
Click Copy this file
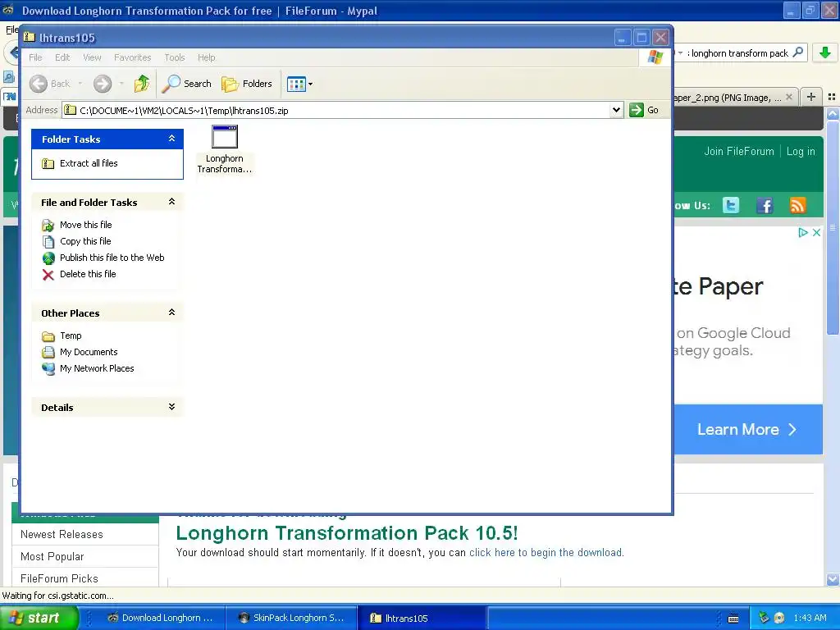[x=76, y=242]
